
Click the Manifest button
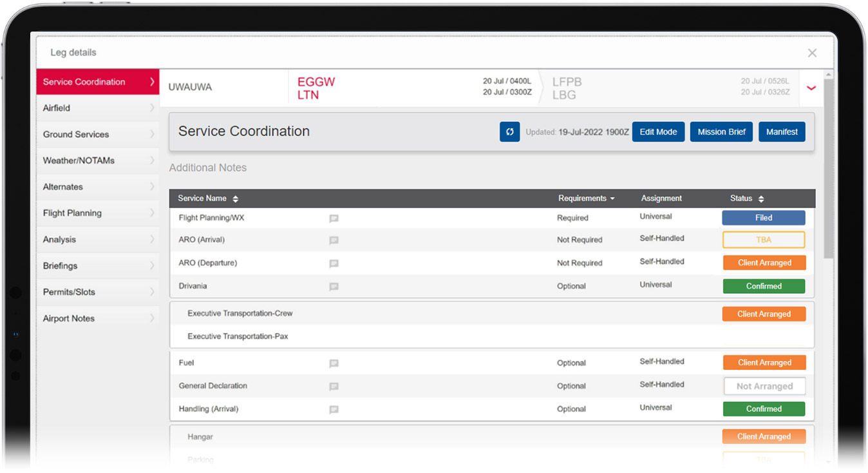[x=782, y=131]
